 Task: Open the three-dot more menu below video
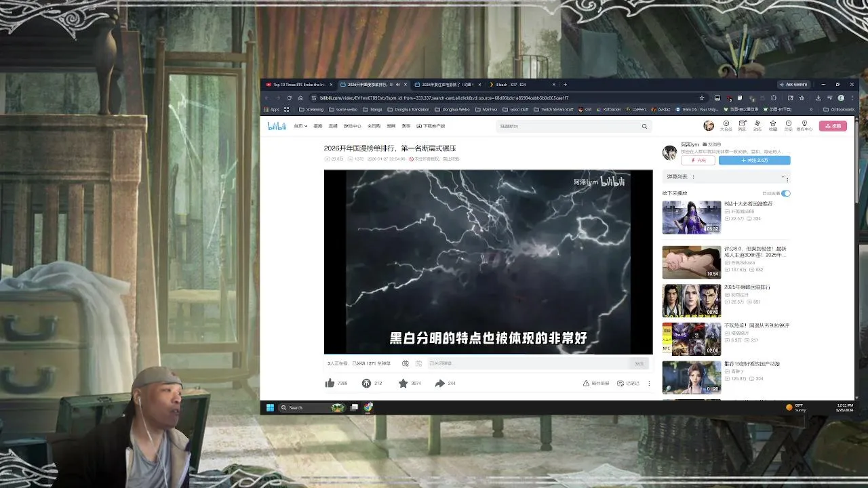point(649,384)
